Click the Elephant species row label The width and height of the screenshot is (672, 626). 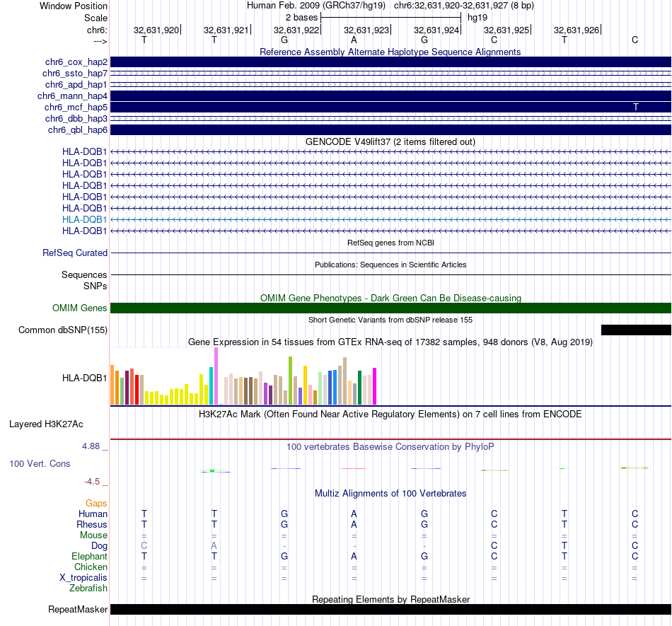pyautogui.click(x=90, y=556)
